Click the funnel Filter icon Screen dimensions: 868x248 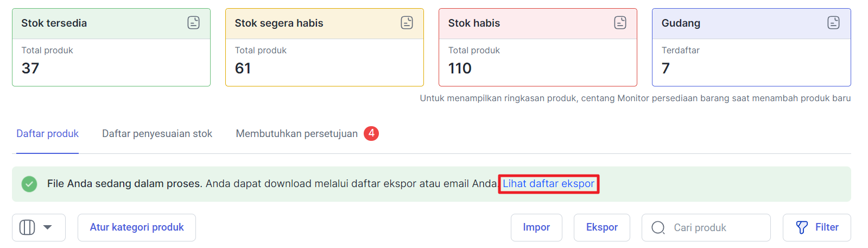[802, 227]
